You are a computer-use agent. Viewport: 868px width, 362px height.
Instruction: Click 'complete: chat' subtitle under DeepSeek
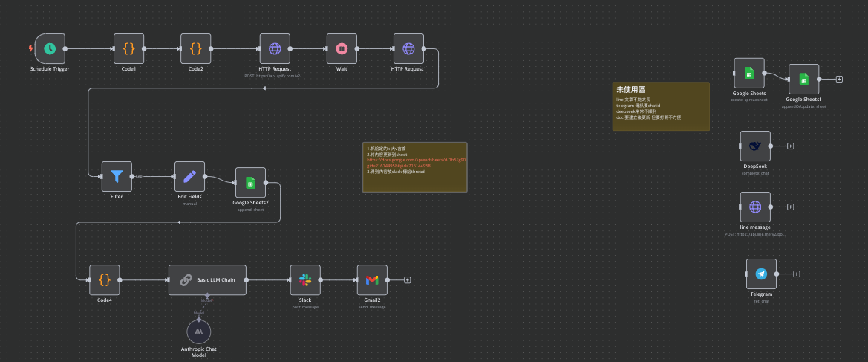click(755, 173)
